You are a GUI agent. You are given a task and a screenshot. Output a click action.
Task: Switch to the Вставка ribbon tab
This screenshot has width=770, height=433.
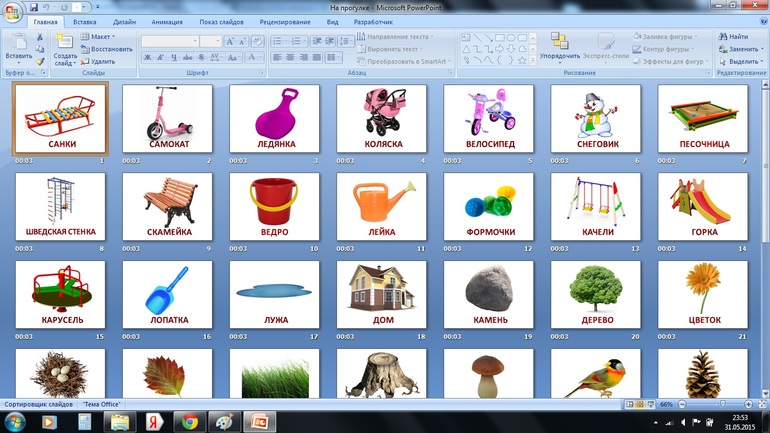click(x=85, y=21)
